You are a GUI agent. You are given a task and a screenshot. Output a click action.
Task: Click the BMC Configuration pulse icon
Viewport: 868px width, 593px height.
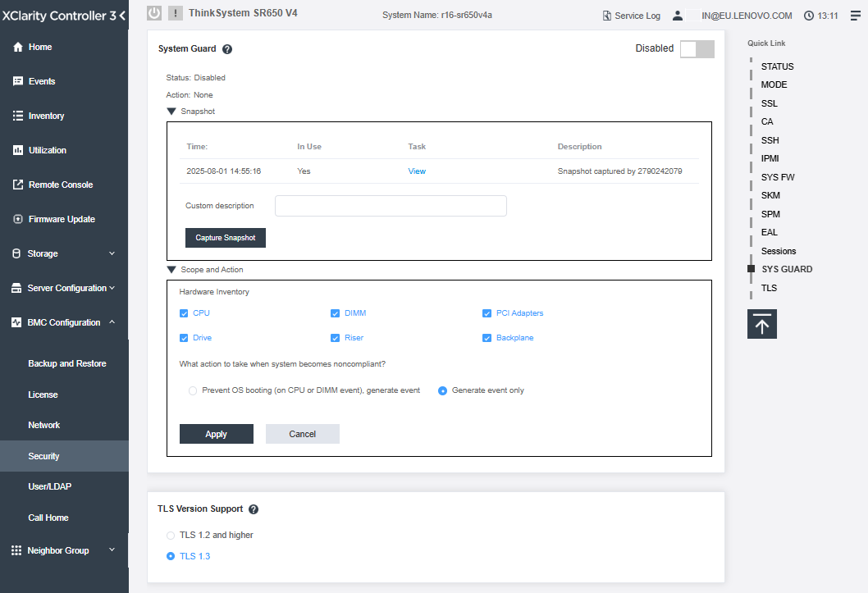coord(16,322)
